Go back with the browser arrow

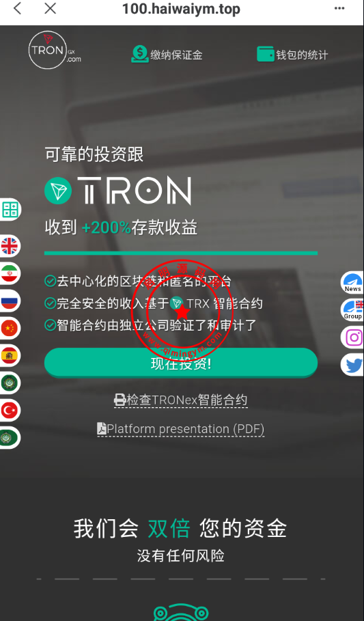18,8
